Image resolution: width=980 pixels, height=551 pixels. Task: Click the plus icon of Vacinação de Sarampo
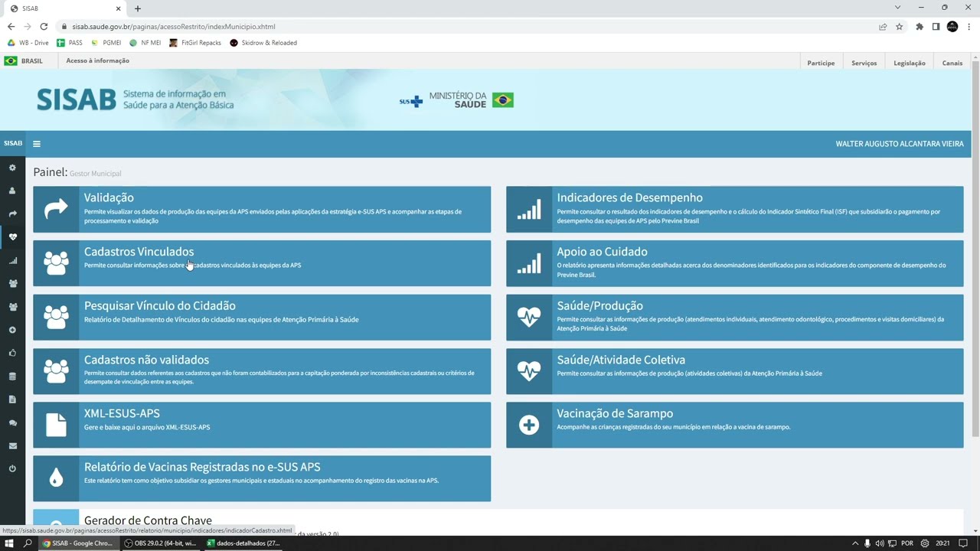(x=529, y=425)
